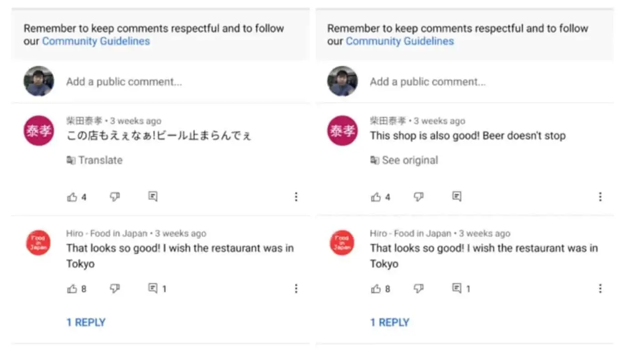Viewport: 644px width, 351px height.
Task: Switch back with See original
Action: pyautogui.click(x=404, y=160)
